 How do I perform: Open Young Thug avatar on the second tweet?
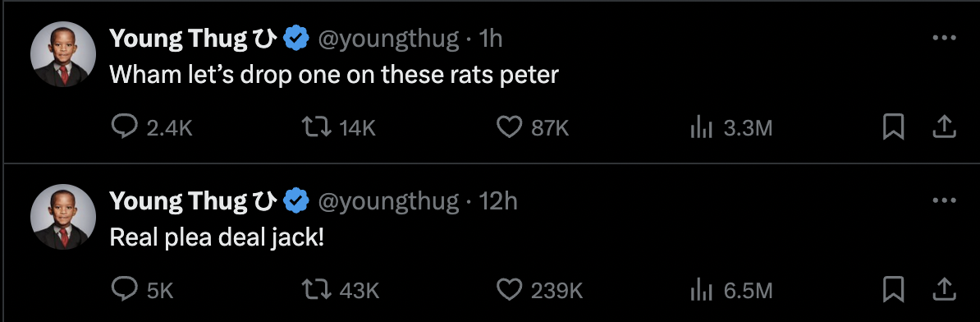click(x=63, y=217)
